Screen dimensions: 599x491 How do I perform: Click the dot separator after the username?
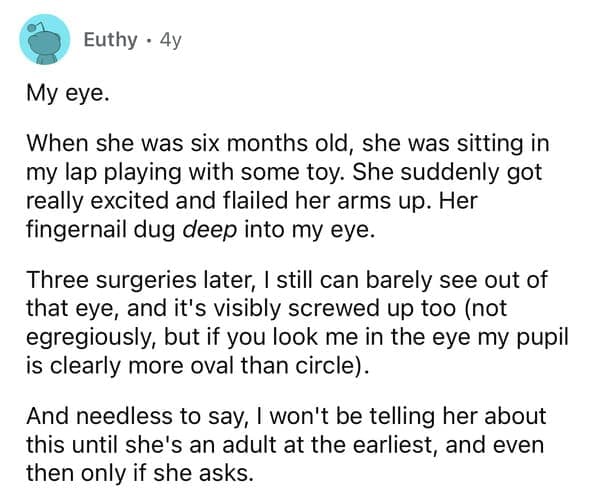pyautogui.click(x=148, y=40)
